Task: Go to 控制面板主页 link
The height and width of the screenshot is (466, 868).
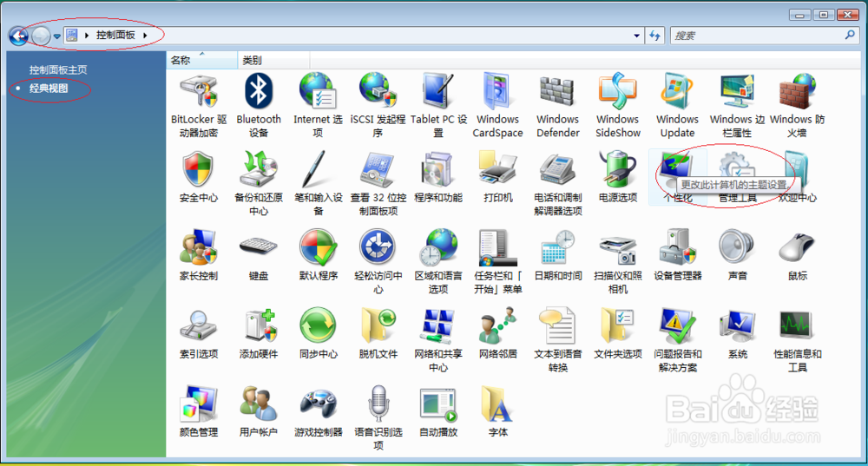Action: point(57,69)
